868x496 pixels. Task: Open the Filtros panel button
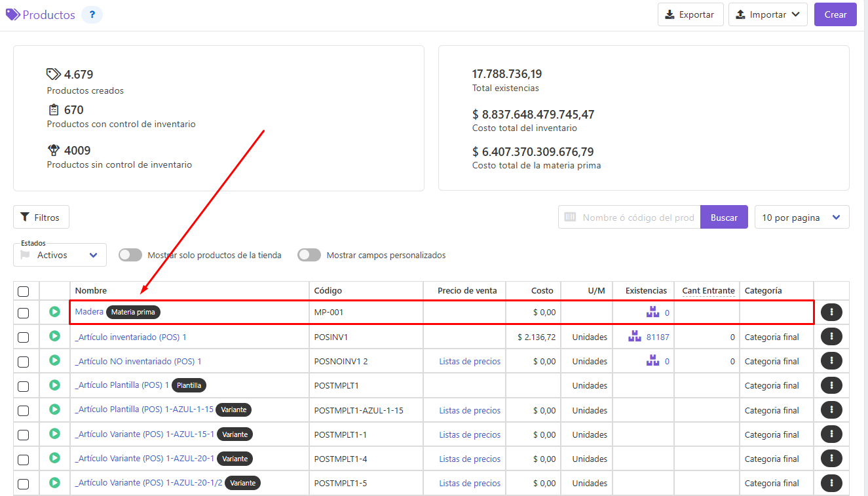(41, 217)
